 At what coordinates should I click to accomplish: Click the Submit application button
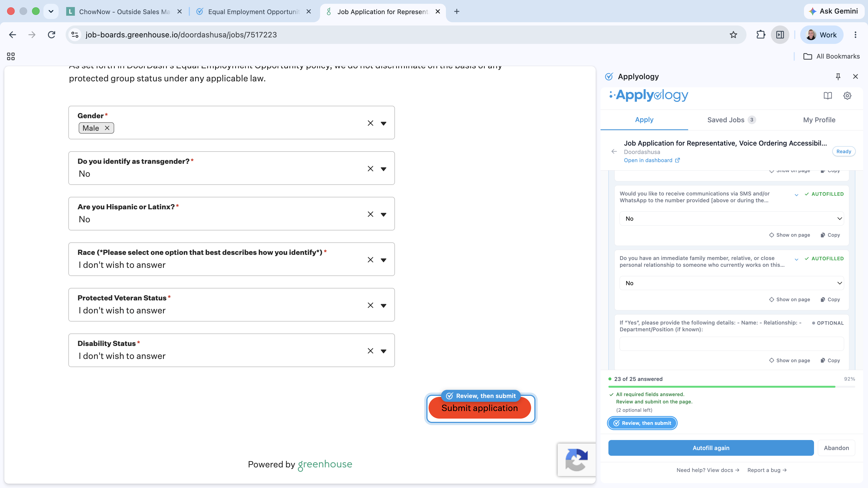pyautogui.click(x=480, y=408)
